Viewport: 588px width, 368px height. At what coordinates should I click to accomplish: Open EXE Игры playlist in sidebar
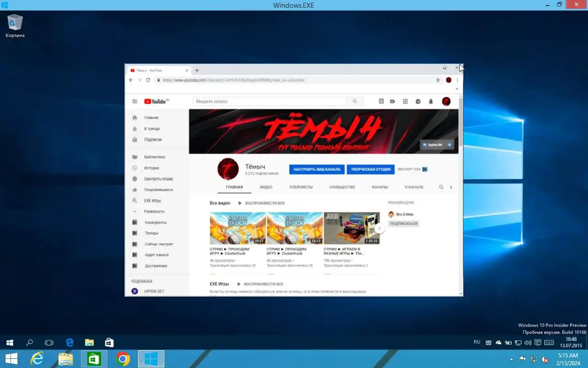[152, 201]
